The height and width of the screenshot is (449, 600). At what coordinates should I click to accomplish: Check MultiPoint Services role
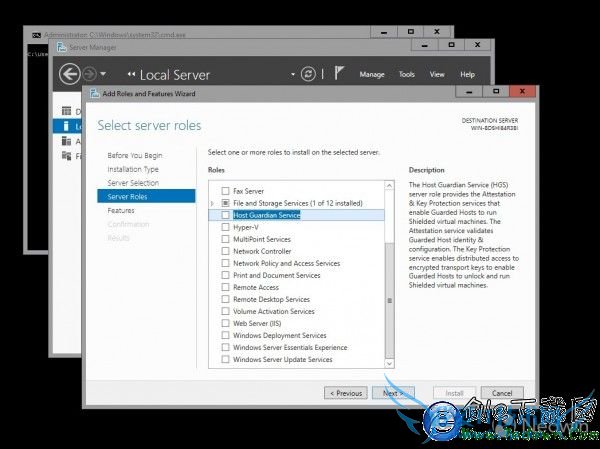(225, 239)
